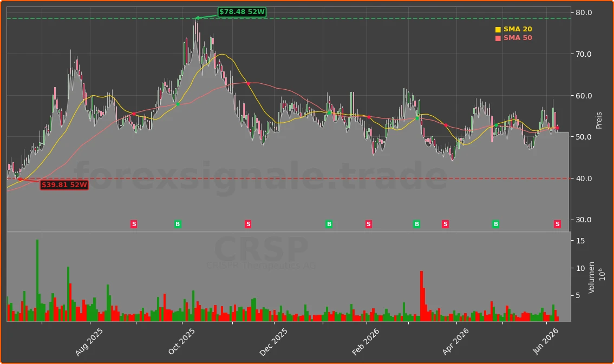Click the Feb 2026 date label

[365, 342]
